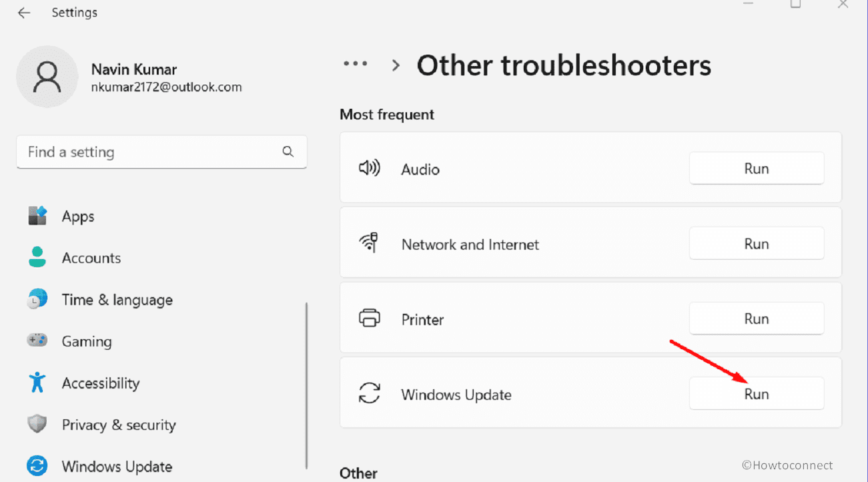Click the Windows Update row label in list
Viewport: 868px width, 482px height.
click(456, 395)
